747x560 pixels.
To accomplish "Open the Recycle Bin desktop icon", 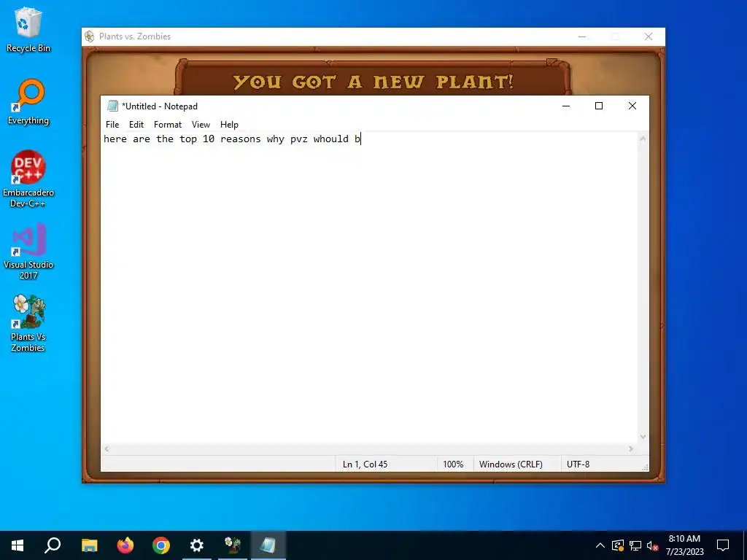I will (x=28, y=29).
